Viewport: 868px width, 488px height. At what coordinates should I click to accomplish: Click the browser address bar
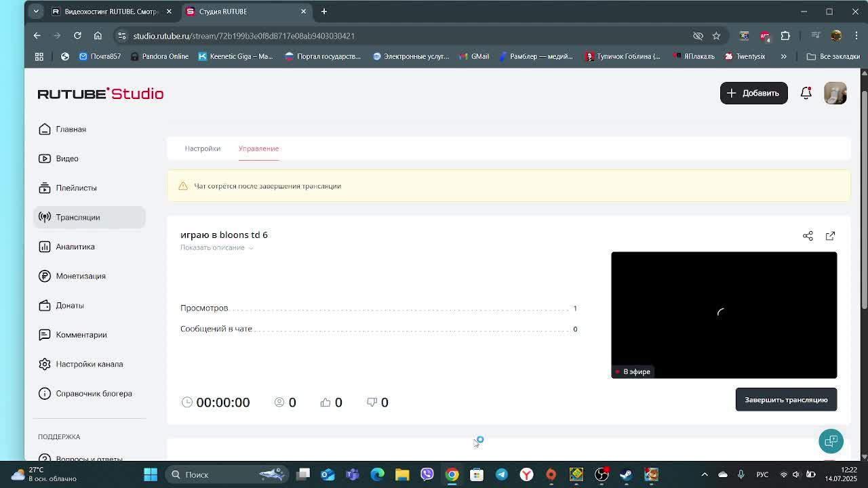407,36
